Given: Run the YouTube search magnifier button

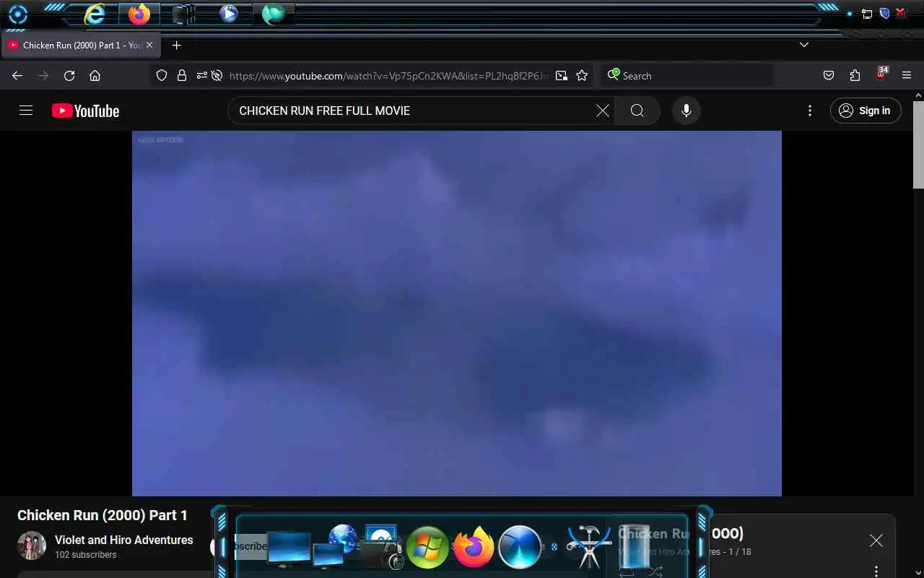Looking at the screenshot, I should point(637,111).
